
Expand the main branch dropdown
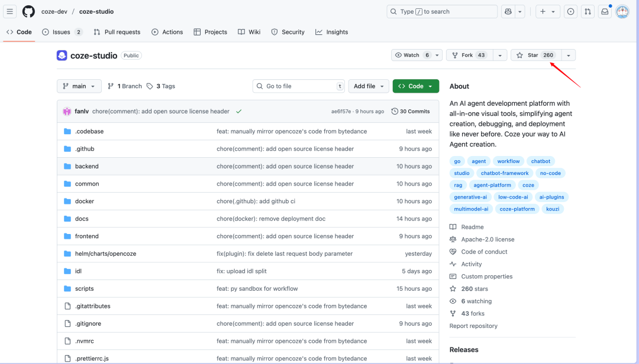point(79,86)
